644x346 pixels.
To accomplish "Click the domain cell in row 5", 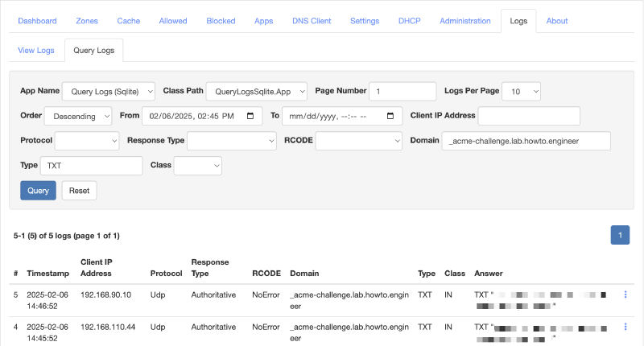I will (349, 300).
